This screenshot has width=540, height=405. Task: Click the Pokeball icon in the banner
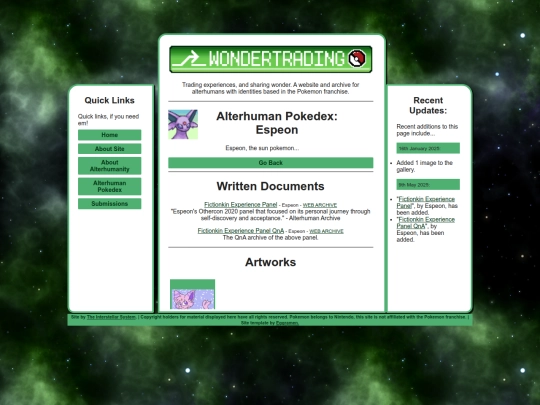(357, 59)
